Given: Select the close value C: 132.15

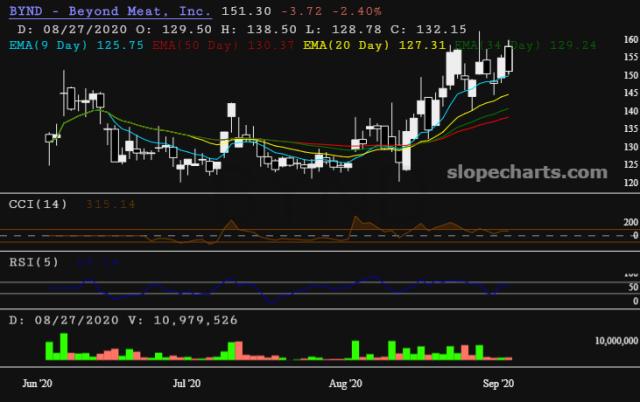Looking at the screenshot, I should point(428,29).
